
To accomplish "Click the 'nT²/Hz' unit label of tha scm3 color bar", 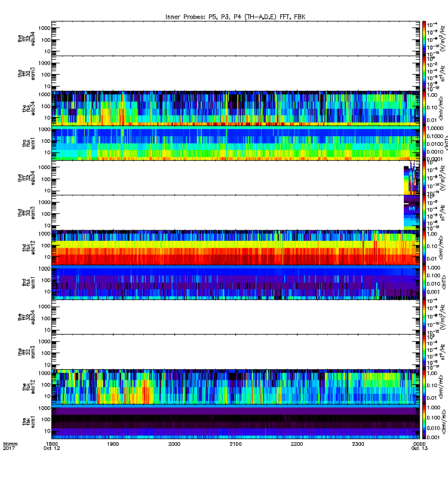I will click(x=442, y=73).
